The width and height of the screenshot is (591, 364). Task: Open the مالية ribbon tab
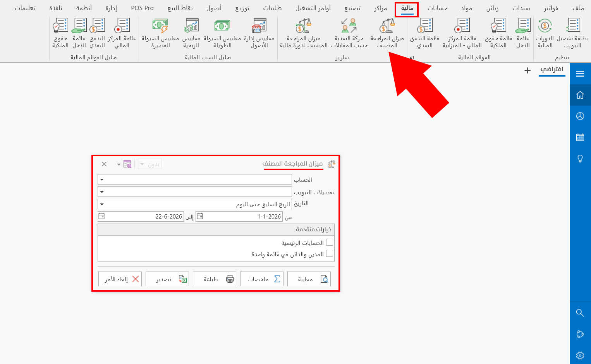[407, 8]
